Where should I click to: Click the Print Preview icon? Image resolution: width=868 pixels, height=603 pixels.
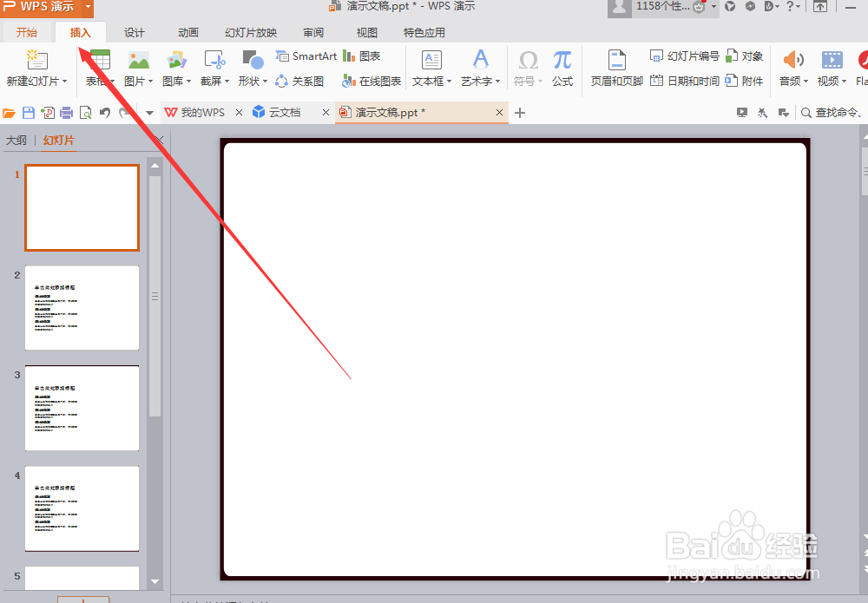(x=86, y=113)
